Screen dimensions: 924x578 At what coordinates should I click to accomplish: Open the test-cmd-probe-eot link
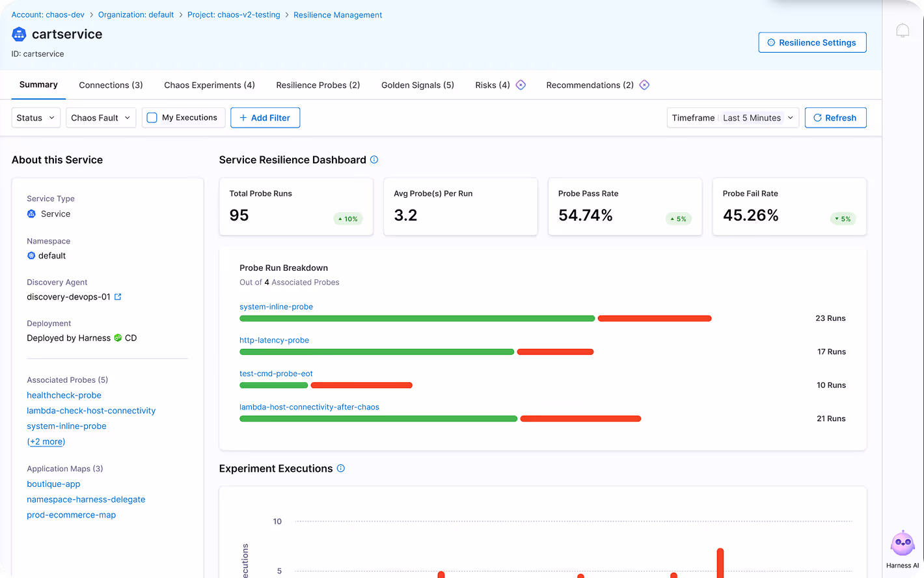[276, 374]
